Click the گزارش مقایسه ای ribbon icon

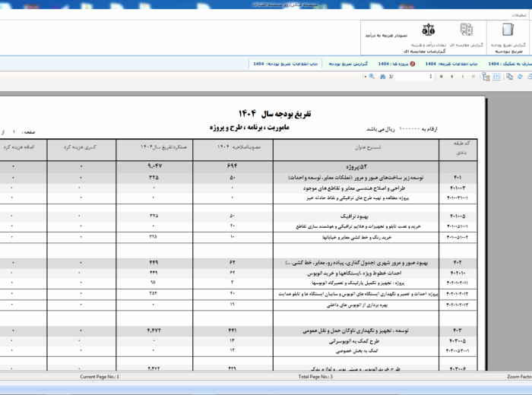pyautogui.click(x=466, y=33)
